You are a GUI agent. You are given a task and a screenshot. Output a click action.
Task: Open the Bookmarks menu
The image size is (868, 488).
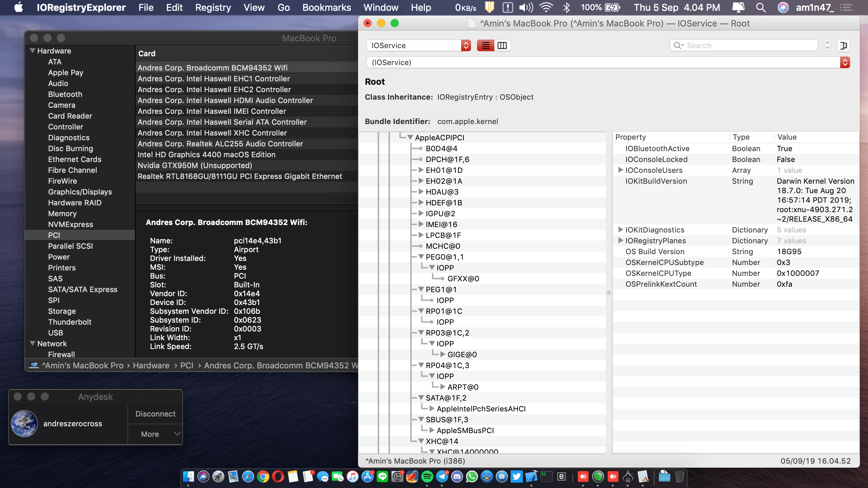[x=327, y=7]
